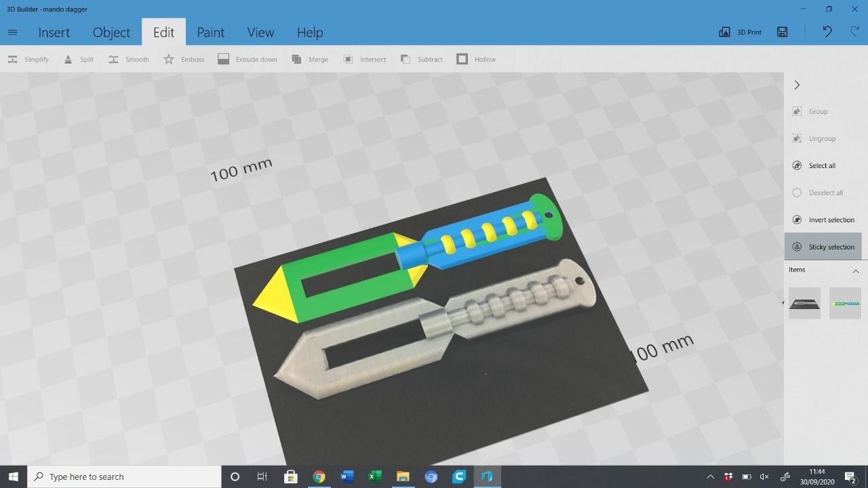Open the blue C app on taskbar
This screenshot has width=868, height=488.
click(x=459, y=476)
